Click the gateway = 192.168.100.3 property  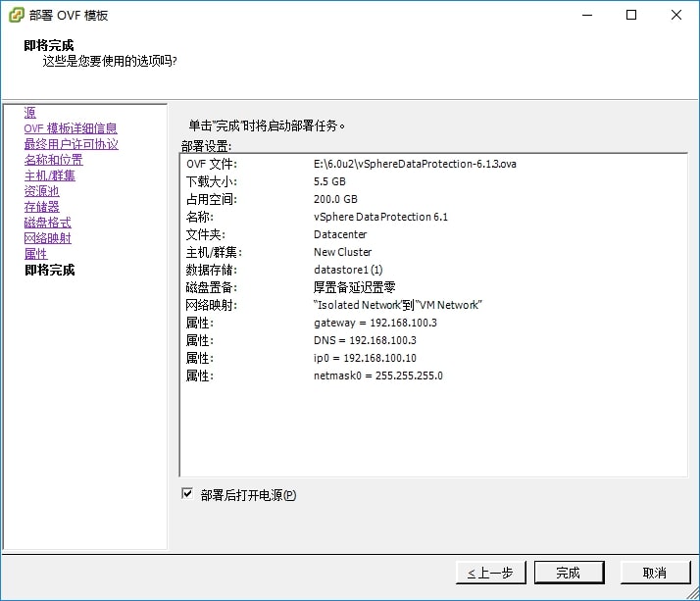tap(375, 323)
